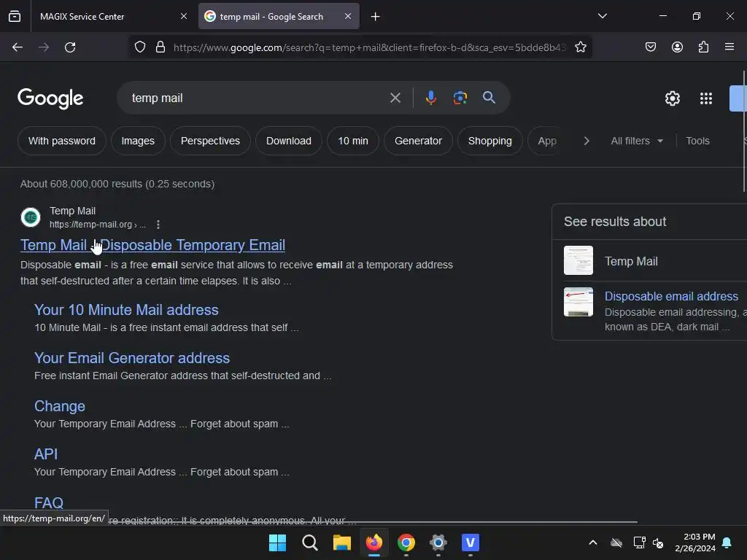
Task: Open the FAQ sitelink
Action: [x=49, y=502]
